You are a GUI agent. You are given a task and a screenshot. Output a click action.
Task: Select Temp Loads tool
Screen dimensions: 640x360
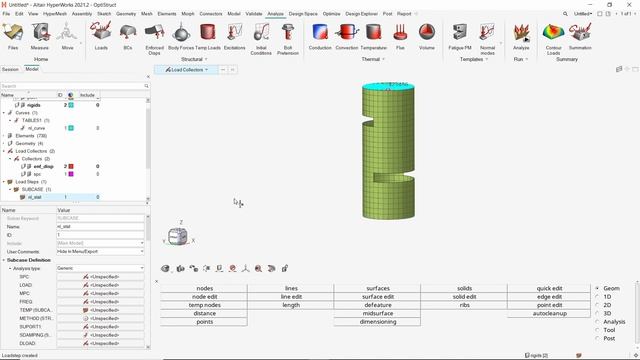[x=208, y=36]
